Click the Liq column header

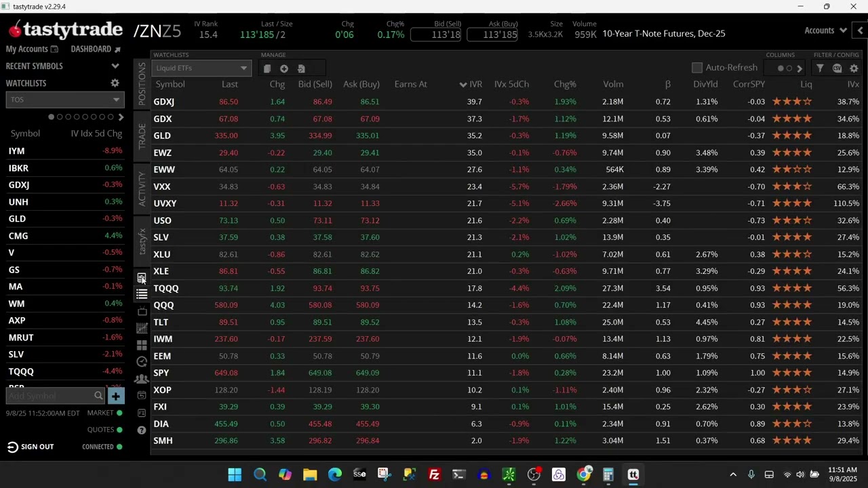(x=806, y=85)
